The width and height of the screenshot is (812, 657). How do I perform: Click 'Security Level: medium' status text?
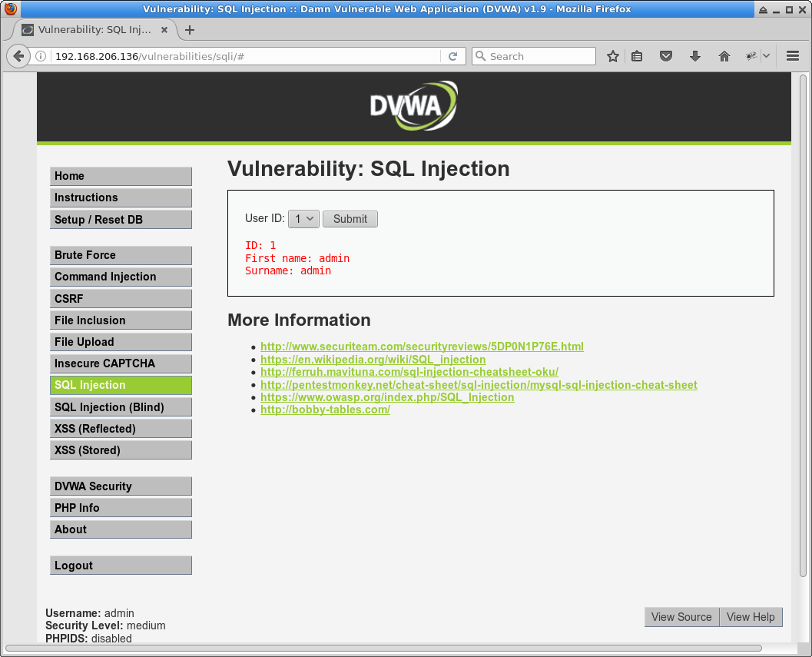[x=106, y=625]
